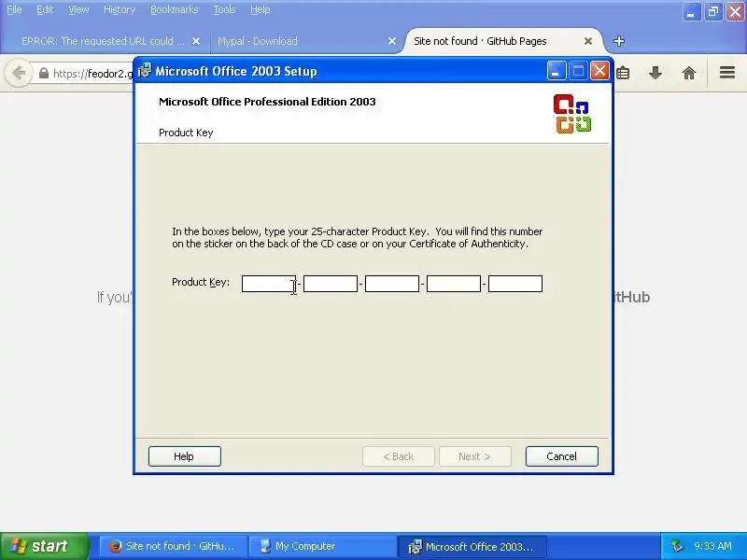Screen dimensions: 747x560
Task: Open a new browser tab
Action: 619,41
